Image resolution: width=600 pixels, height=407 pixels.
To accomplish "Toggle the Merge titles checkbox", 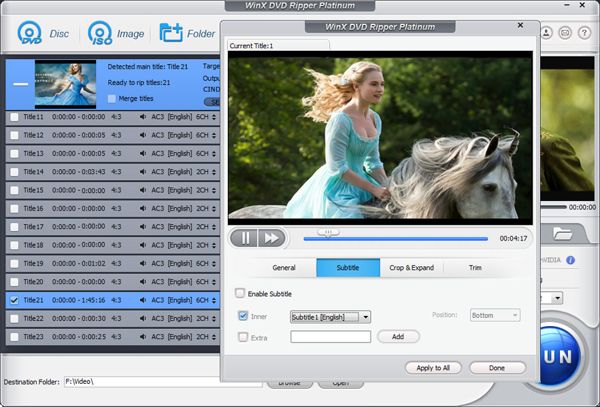I will click(111, 99).
